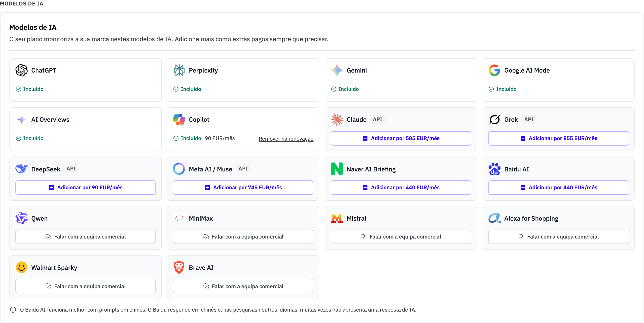Viewport: 644px width, 323px height.
Task: Click the Brave AI lion icon
Action: point(179,267)
